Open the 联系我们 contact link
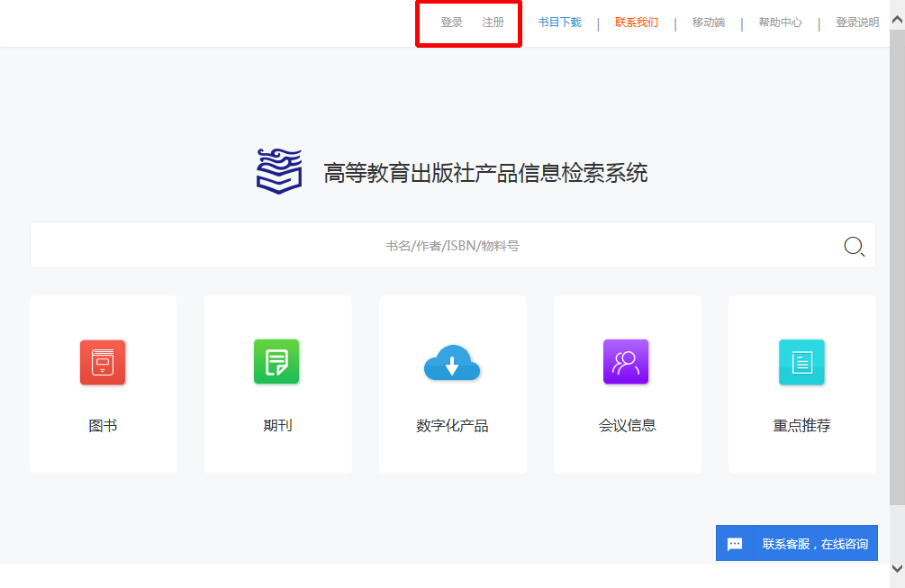This screenshot has width=905, height=588. (x=636, y=23)
